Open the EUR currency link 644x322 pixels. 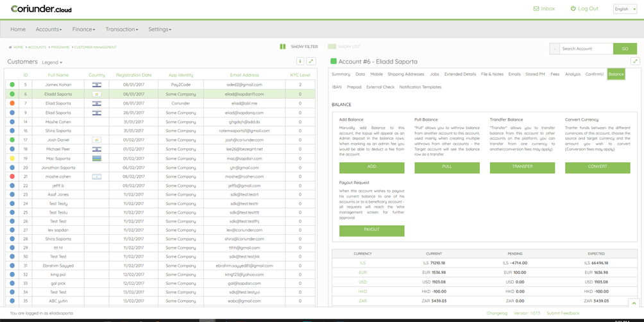(x=362, y=273)
